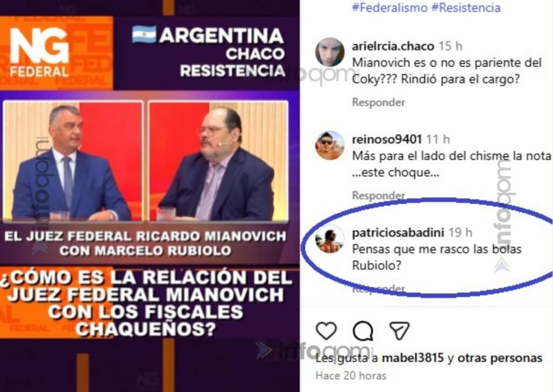The image size is (553, 392).
Task: Open the #Resistencia hashtag
Action: click(x=466, y=8)
